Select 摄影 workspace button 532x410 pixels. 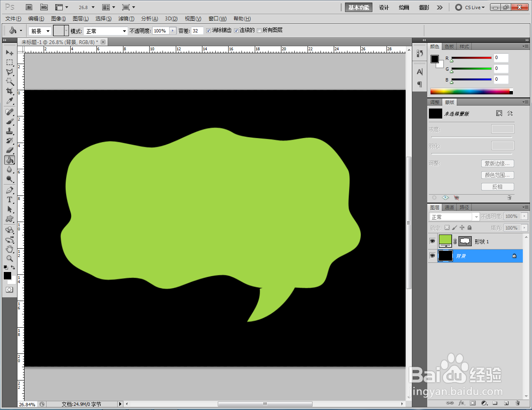pos(424,7)
